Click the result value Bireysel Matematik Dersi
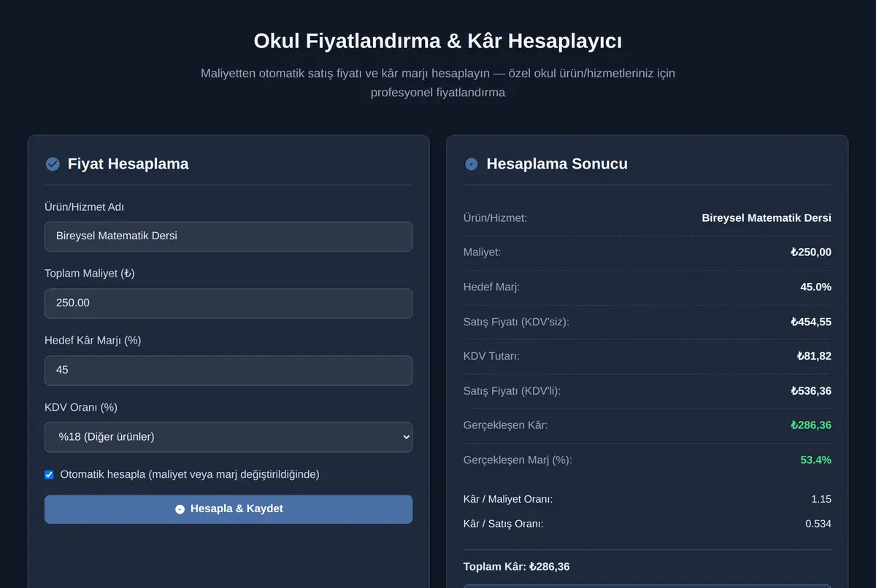876x588 pixels. [766, 218]
